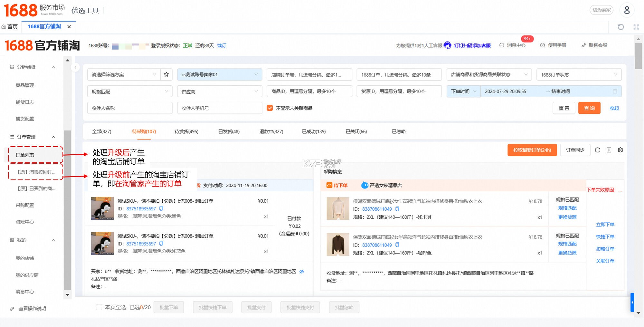Copy ID of the 浅蓝色 test SKU item

(161, 244)
